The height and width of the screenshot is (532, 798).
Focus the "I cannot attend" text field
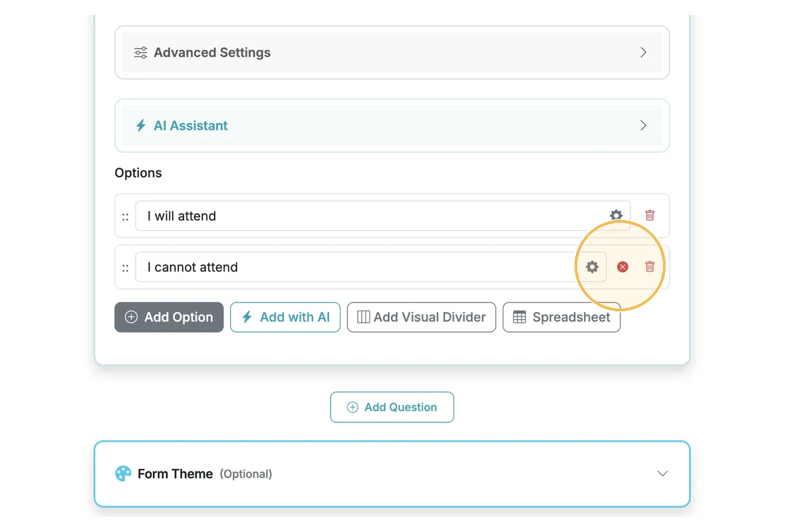point(352,267)
